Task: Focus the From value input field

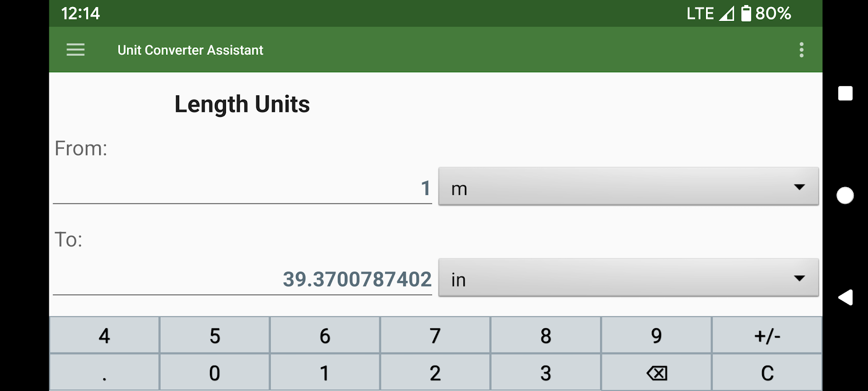Action: click(242, 188)
